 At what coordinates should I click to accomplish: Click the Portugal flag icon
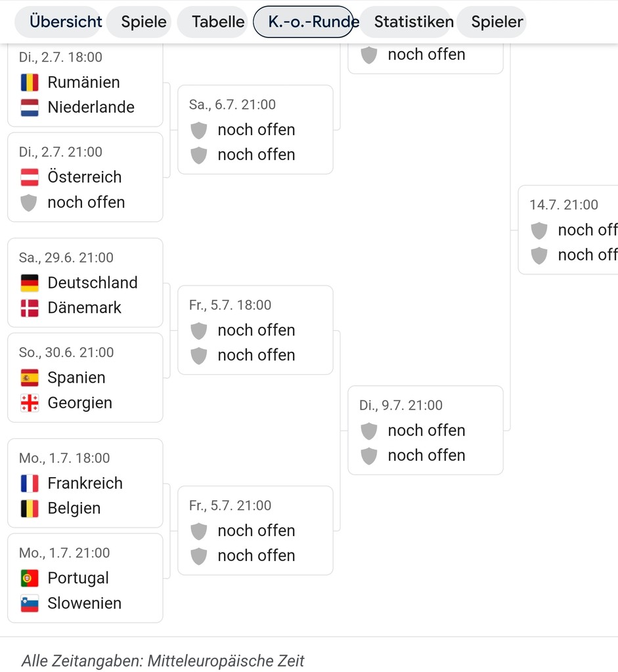pos(30,578)
